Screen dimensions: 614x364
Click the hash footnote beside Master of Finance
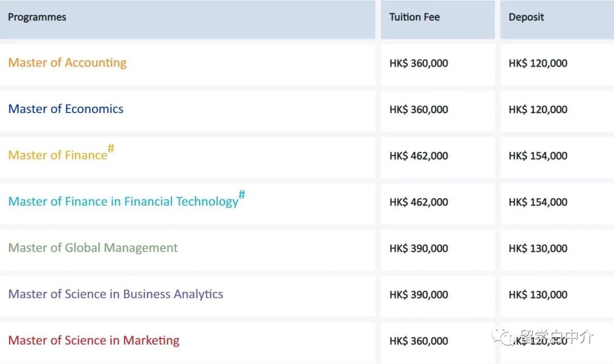click(111, 148)
